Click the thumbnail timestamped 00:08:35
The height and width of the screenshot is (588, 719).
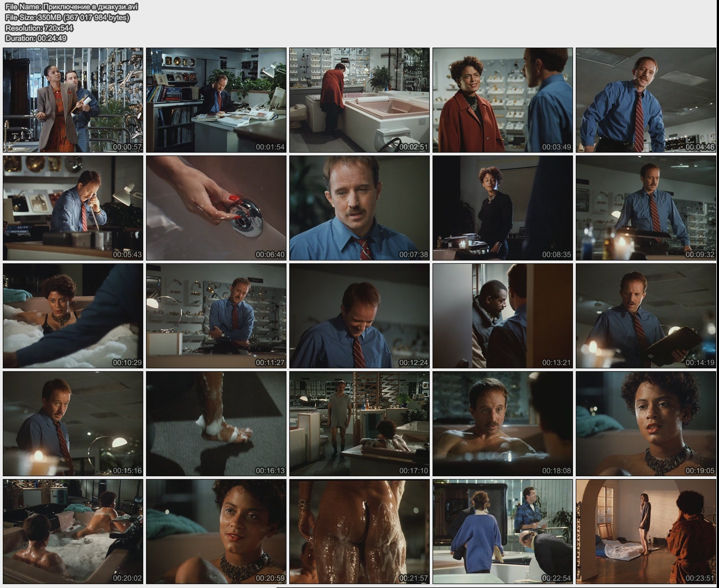click(503, 208)
